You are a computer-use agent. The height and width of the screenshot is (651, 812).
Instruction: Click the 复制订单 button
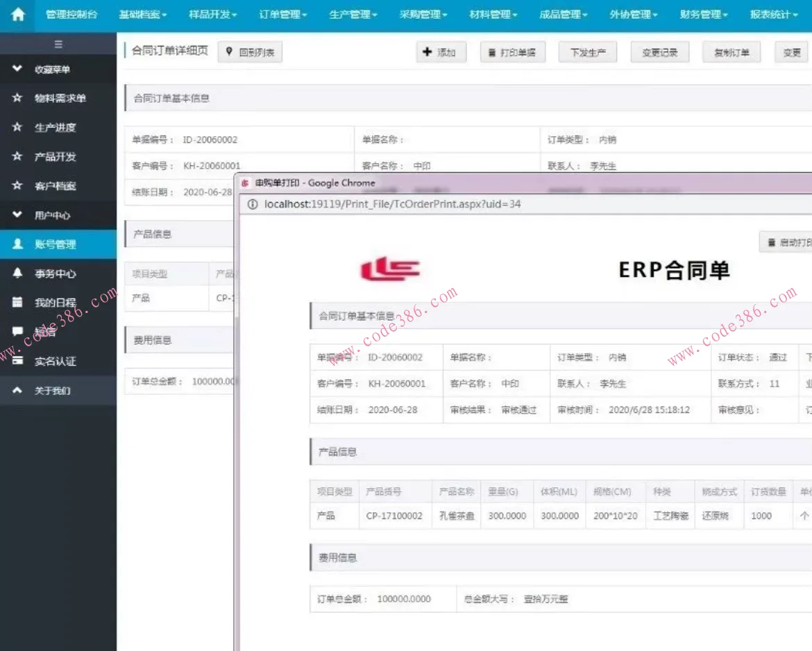731,52
